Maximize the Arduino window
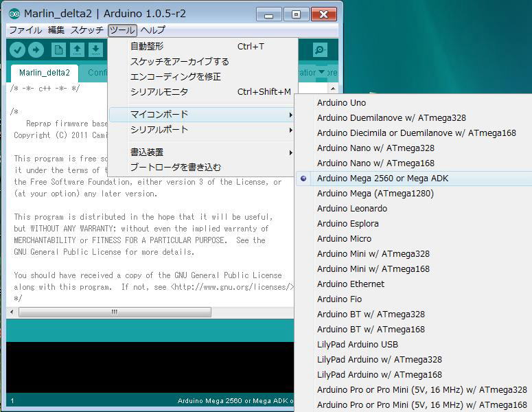Screen dimensions: 532x412 (x=296, y=14)
